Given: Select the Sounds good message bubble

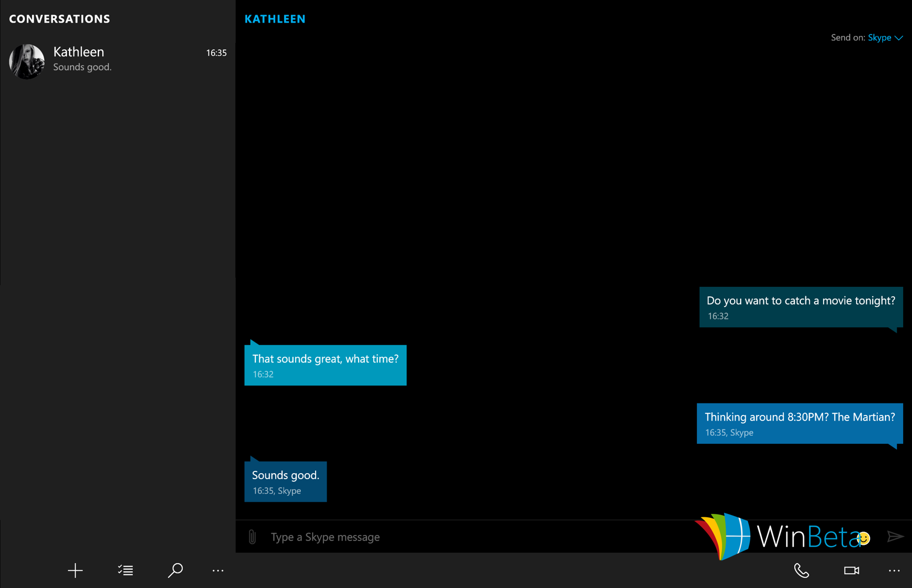Looking at the screenshot, I should tap(285, 481).
